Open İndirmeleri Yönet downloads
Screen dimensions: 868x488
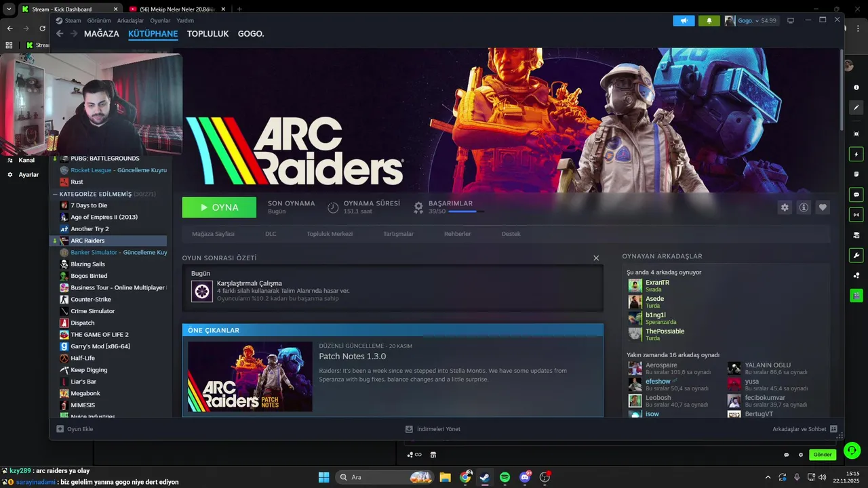click(x=433, y=429)
